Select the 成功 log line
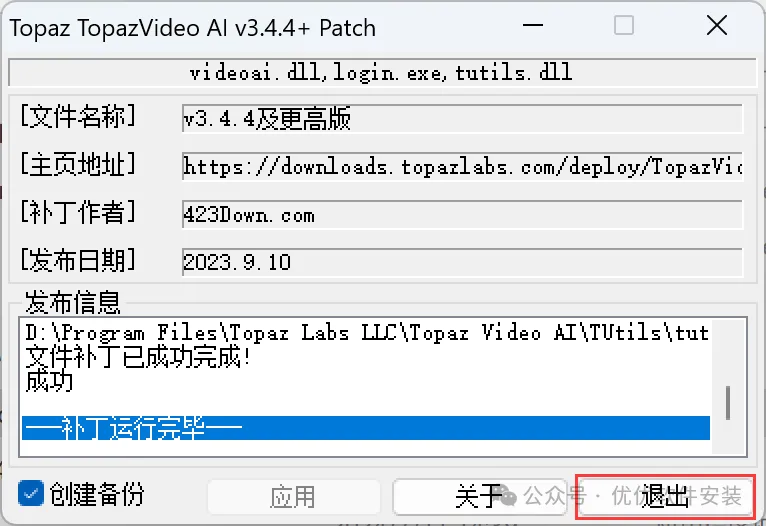The width and height of the screenshot is (766, 526). click(49, 380)
